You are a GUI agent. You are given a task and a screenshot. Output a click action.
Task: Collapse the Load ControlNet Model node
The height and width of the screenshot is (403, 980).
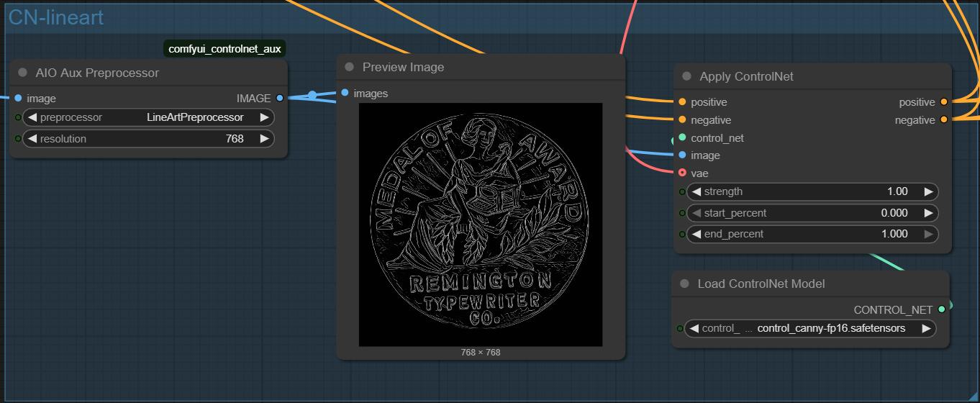tap(684, 284)
